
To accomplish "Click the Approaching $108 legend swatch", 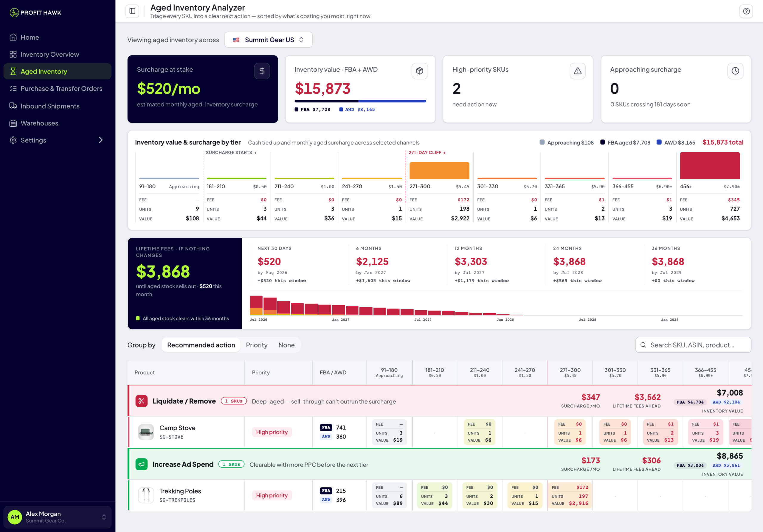I will coord(542,142).
